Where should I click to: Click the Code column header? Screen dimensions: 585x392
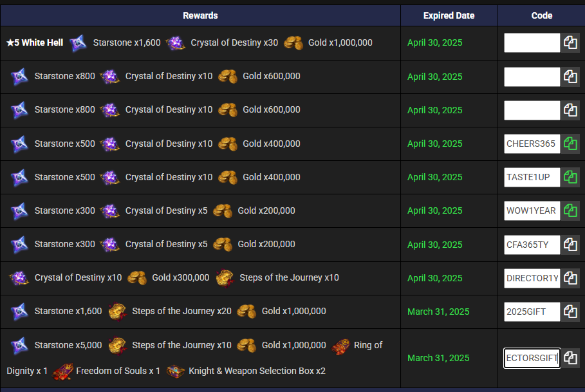pyautogui.click(x=541, y=15)
